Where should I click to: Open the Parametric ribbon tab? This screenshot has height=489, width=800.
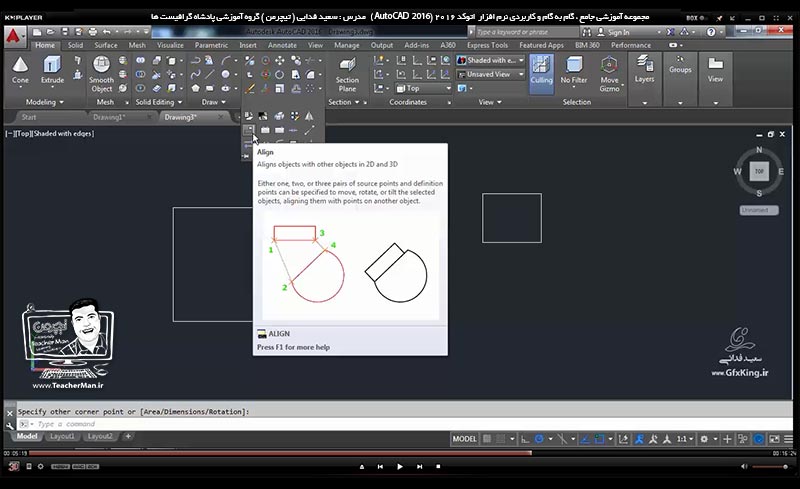point(211,45)
